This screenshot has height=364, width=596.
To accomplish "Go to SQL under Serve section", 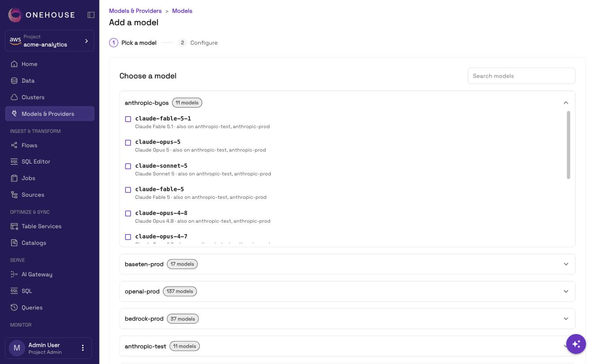I will 50,291.
